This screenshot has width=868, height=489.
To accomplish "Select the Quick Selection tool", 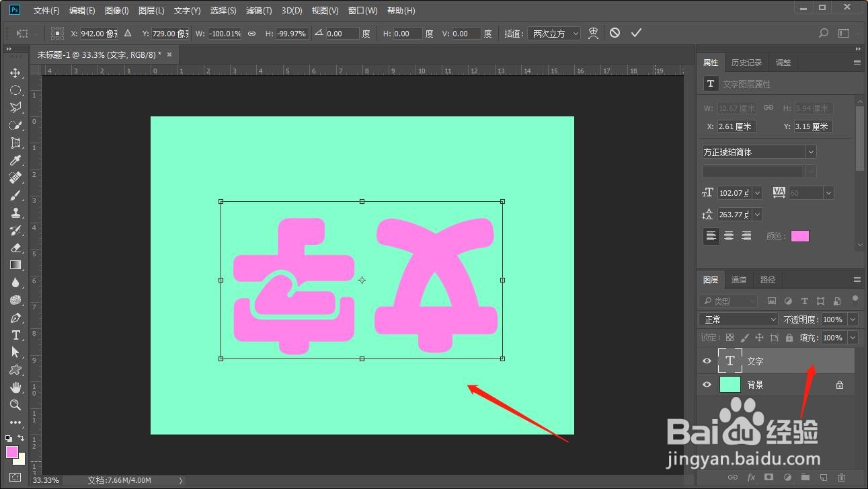I will [15, 125].
